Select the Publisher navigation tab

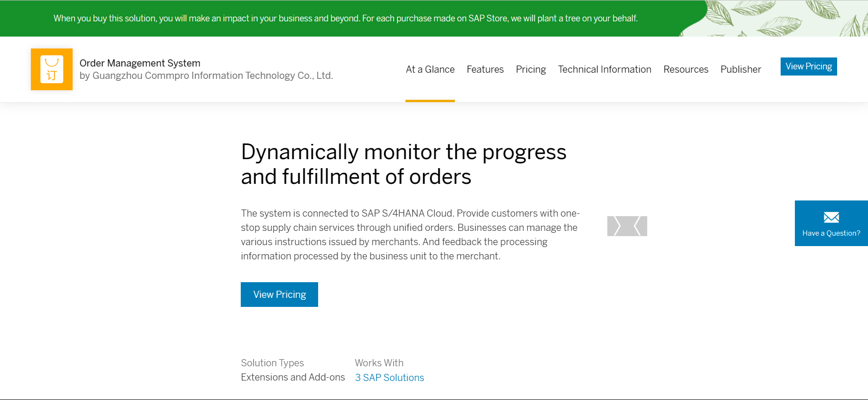click(x=740, y=69)
